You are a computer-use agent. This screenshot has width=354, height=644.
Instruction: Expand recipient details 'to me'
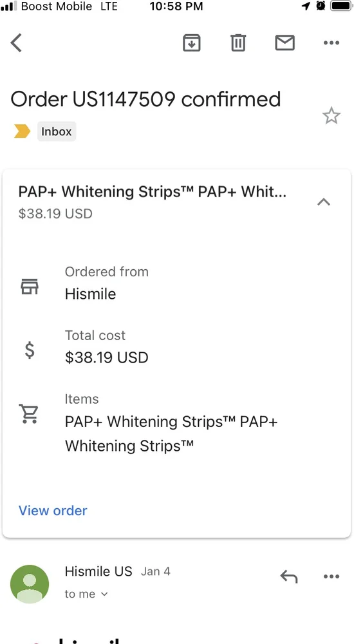click(x=86, y=594)
